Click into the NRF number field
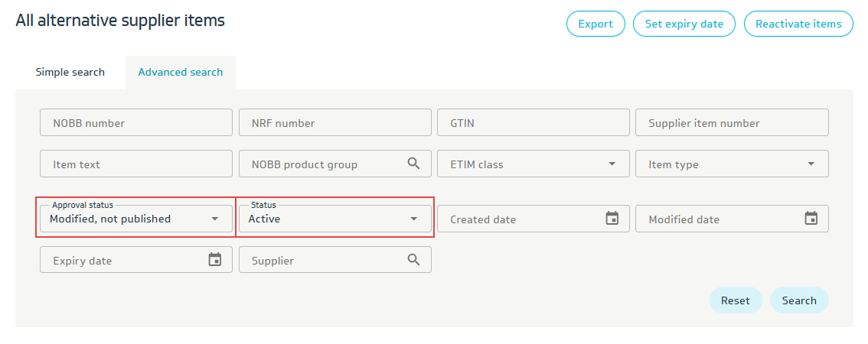The image size is (868, 344). [x=334, y=122]
